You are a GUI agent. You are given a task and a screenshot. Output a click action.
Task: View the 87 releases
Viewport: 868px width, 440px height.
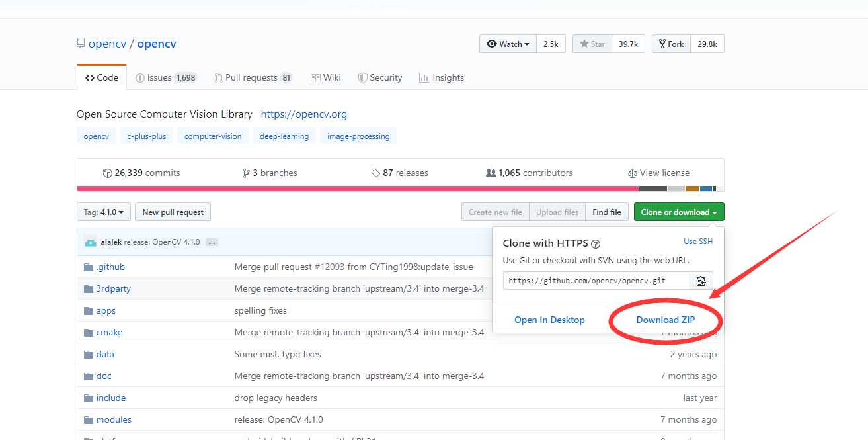click(400, 173)
